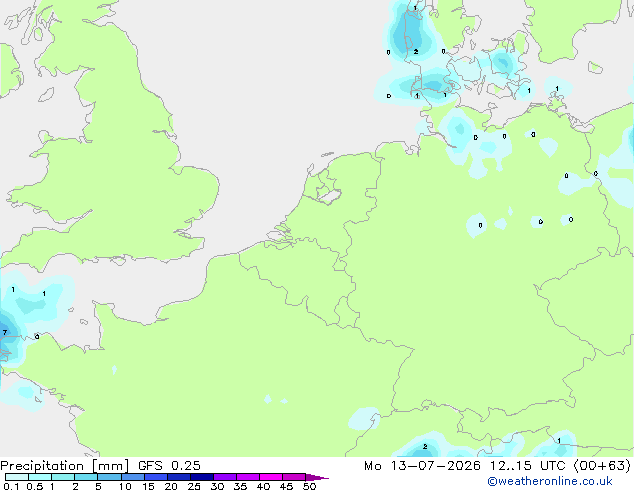The image size is (634, 490).
Task: Select the 35–40 mm legend color swatch
Action: point(248,477)
